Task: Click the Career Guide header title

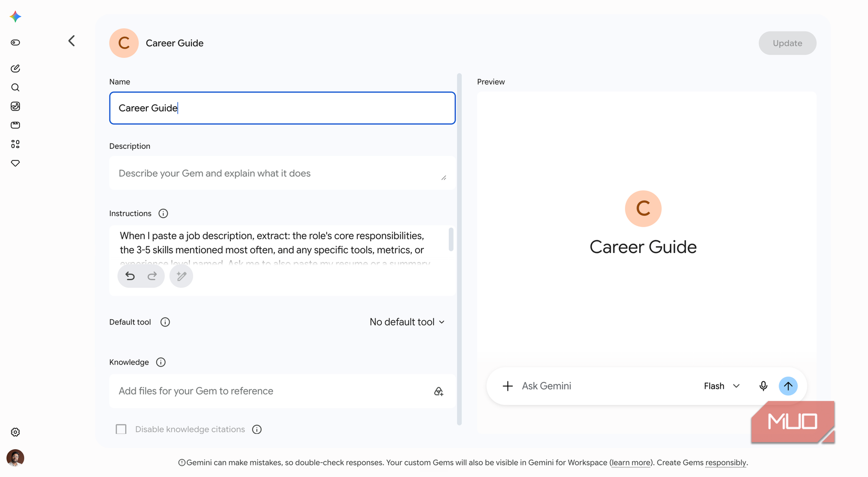Action: [x=175, y=43]
